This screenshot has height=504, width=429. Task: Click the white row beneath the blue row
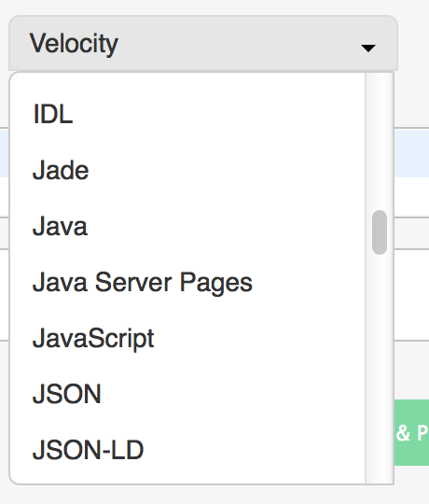[x=411, y=197]
